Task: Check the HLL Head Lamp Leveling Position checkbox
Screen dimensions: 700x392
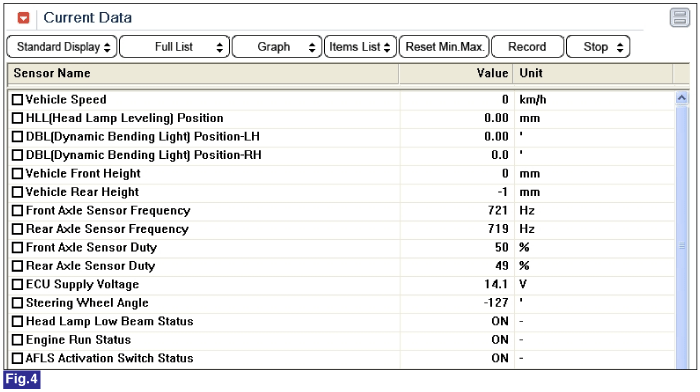Action: tap(17, 118)
